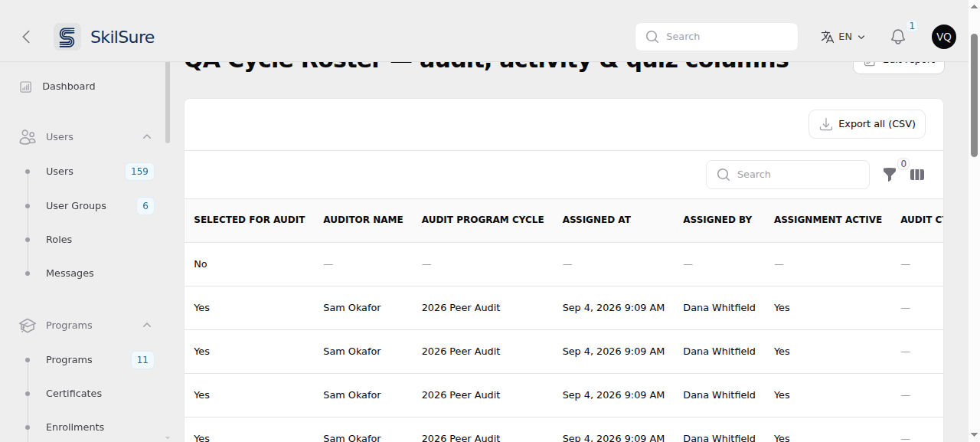Open the notifications bell
The image size is (980, 442).
pyautogui.click(x=898, y=37)
